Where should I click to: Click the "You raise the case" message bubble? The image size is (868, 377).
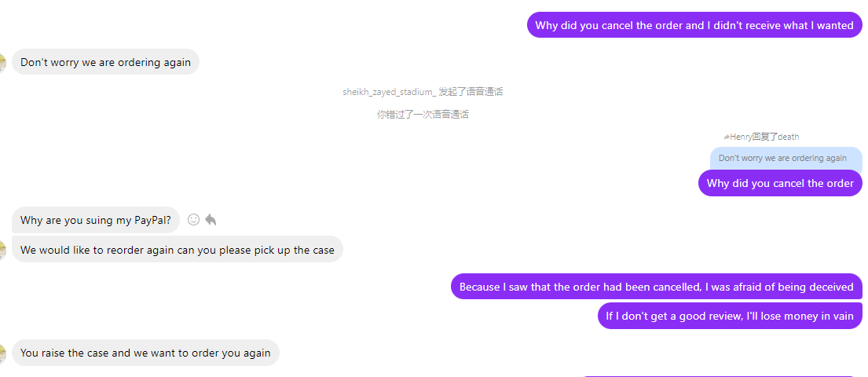tap(145, 353)
